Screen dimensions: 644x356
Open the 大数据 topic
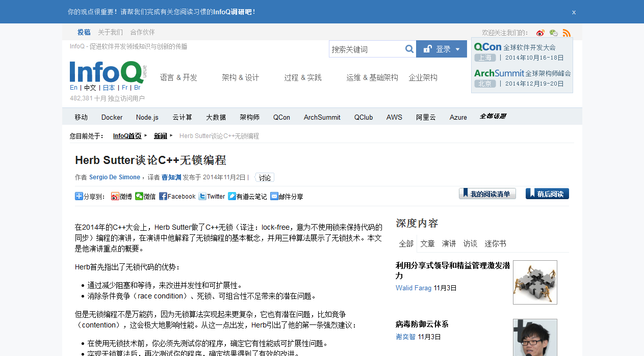tap(216, 117)
